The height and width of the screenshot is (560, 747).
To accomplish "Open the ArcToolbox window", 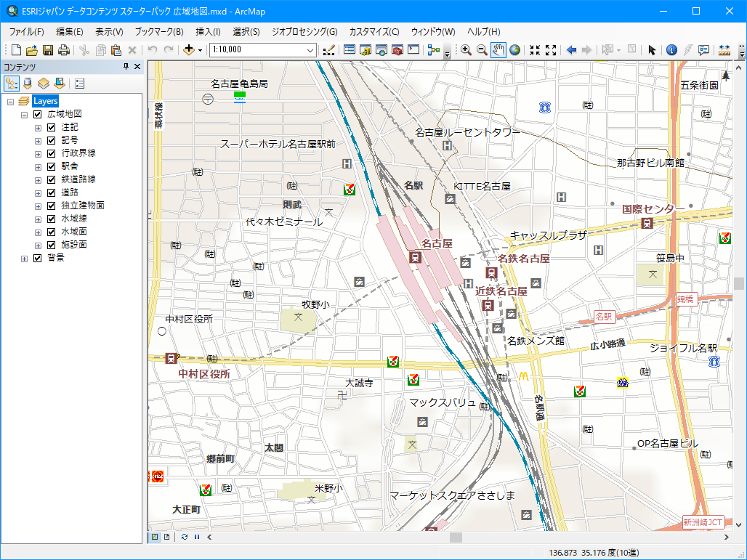I will (397, 49).
